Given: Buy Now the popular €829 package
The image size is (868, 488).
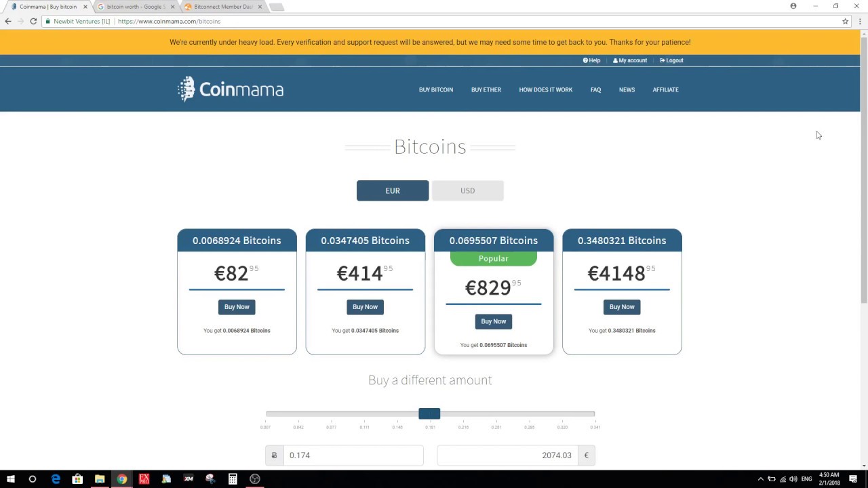Looking at the screenshot, I should pos(493,321).
